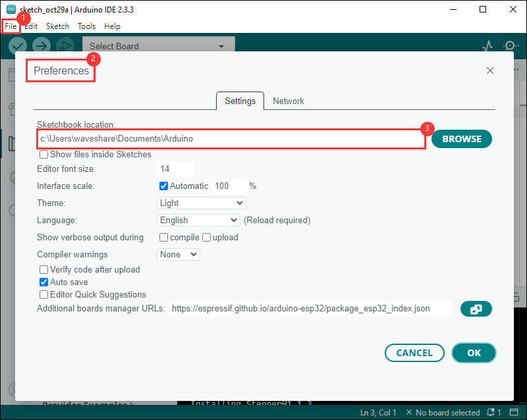Click the Editor font size field

[x=175, y=169]
